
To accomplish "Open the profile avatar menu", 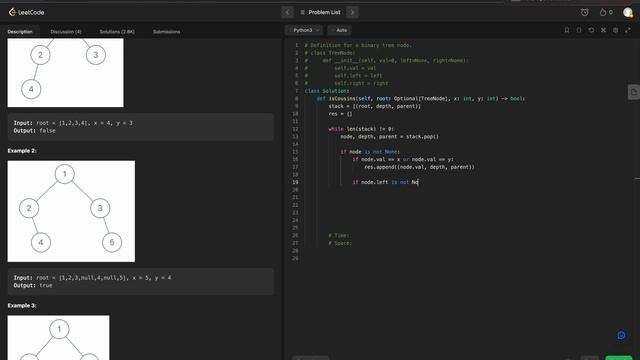I will coord(628,12).
